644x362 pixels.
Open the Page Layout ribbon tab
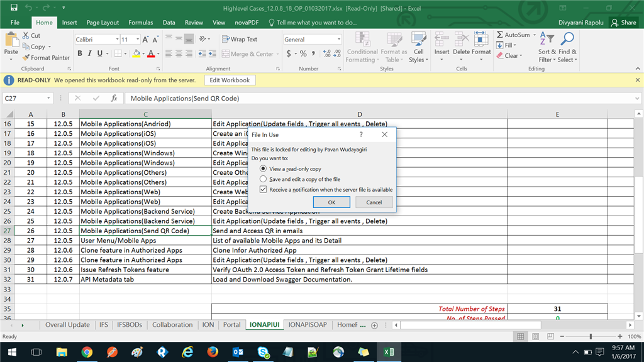point(103,23)
